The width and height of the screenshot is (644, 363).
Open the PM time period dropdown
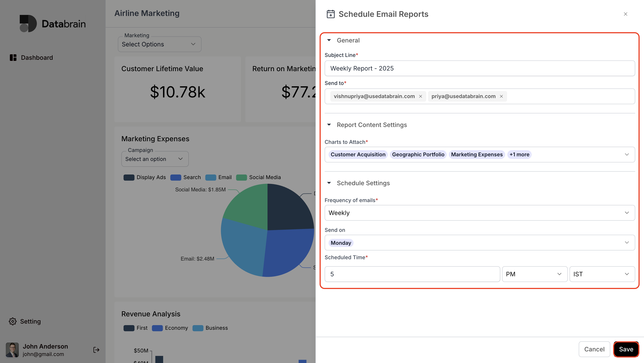click(x=534, y=274)
